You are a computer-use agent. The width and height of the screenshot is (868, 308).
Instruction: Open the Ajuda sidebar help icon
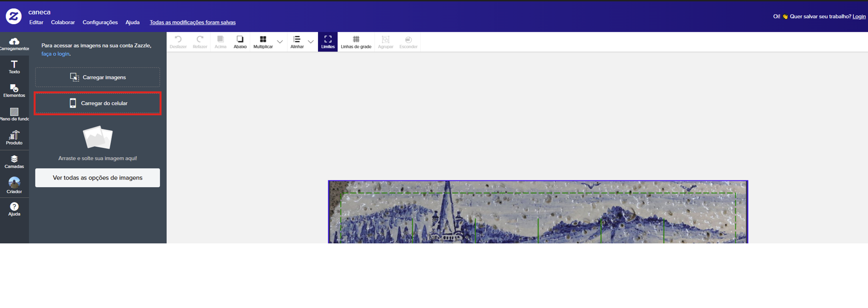[x=14, y=210]
